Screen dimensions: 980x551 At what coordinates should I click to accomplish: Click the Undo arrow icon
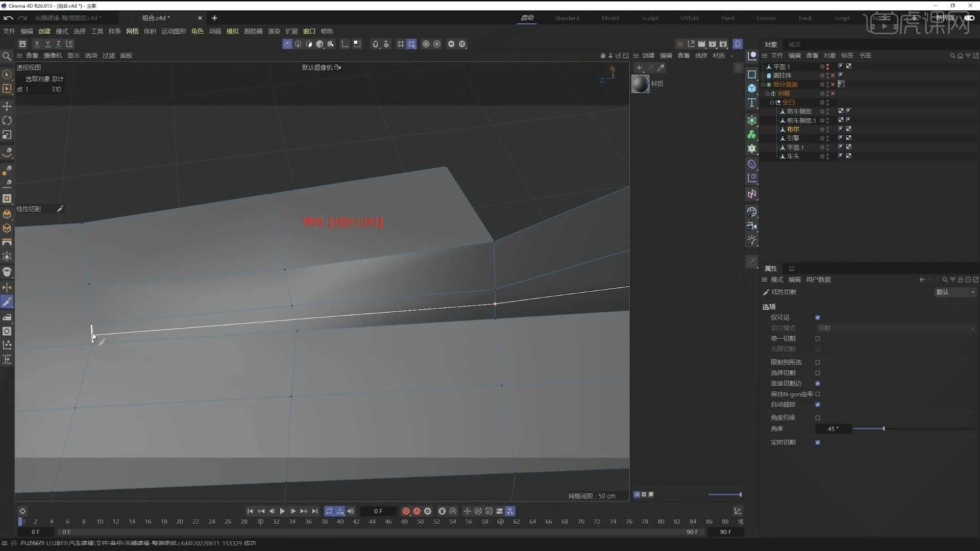(8, 18)
